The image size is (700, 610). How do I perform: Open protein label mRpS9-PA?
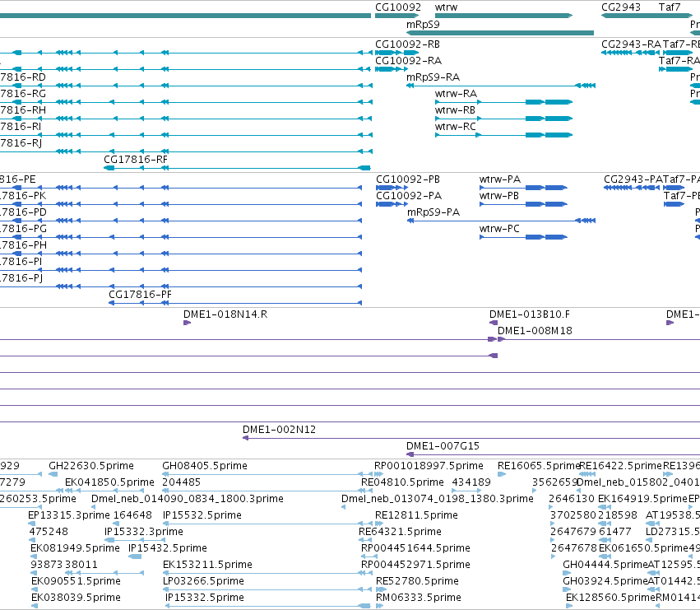pyautogui.click(x=433, y=212)
